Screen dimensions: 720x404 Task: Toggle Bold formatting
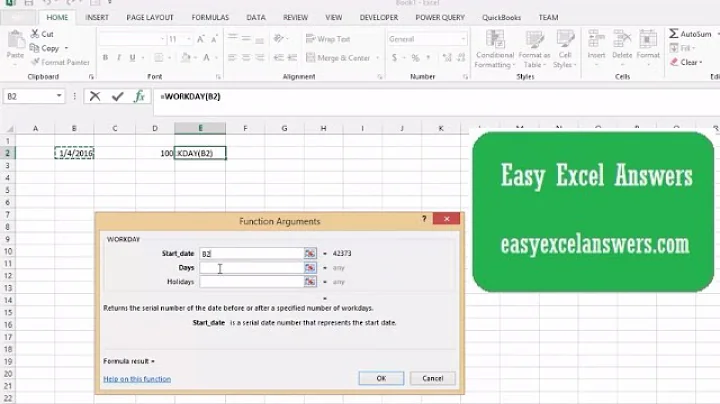[105, 57]
